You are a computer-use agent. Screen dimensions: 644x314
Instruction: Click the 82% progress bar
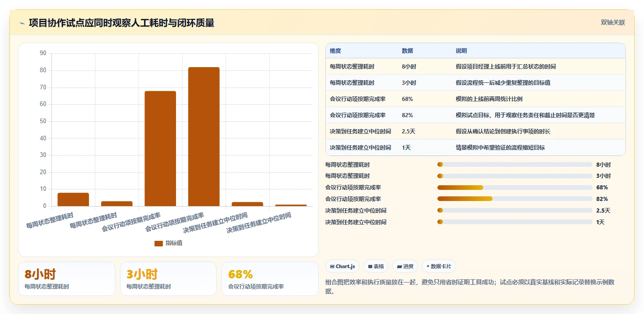point(515,199)
